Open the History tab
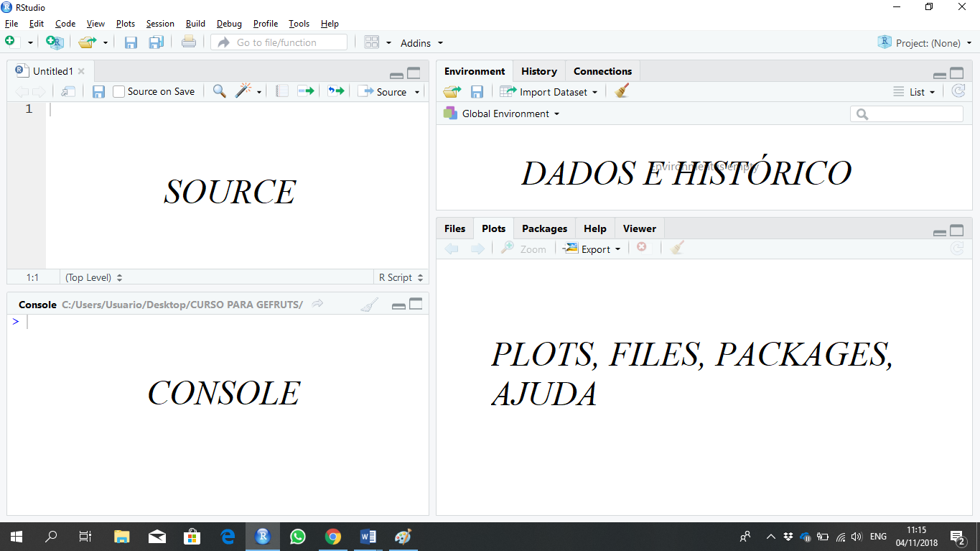Image resolution: width=980 pixels, height=551 pixels. (x=538, y=71)
